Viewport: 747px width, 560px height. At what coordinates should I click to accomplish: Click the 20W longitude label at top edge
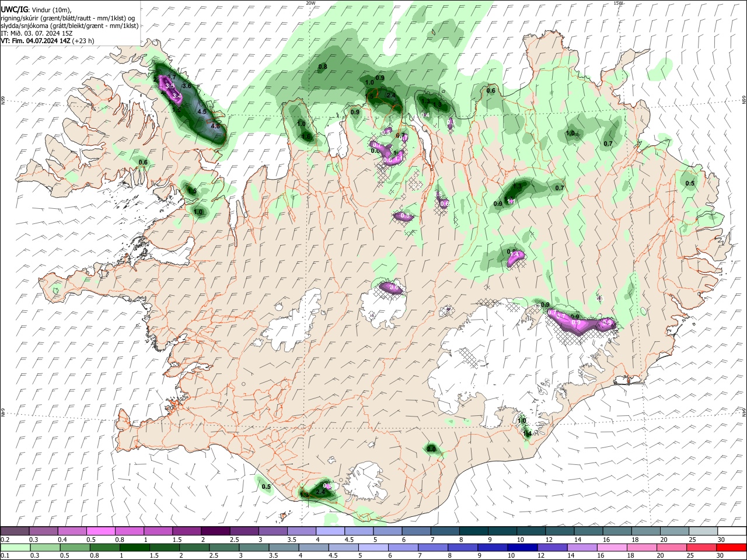(311, 3)
